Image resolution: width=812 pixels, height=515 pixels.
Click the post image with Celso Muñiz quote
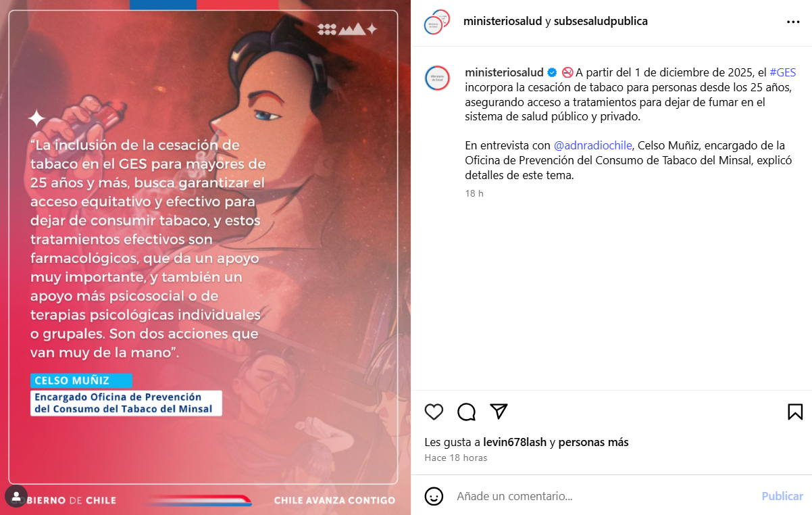click(x=205, y=257)
